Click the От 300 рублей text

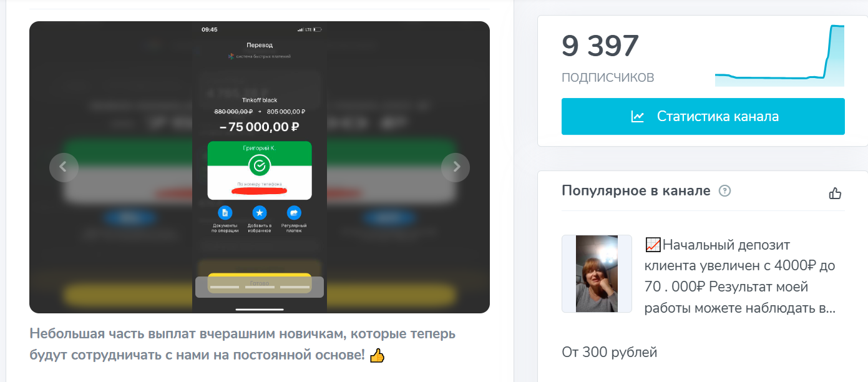pos(610,352)
